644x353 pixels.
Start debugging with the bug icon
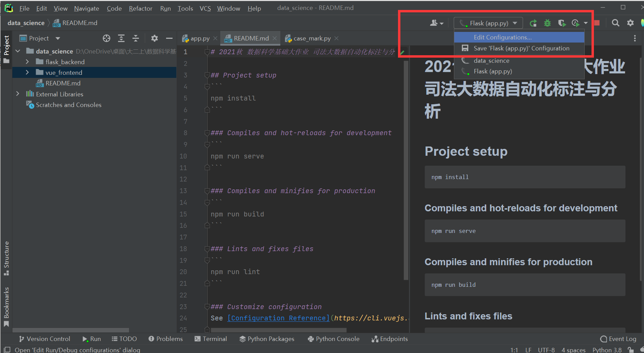[547, 23]
